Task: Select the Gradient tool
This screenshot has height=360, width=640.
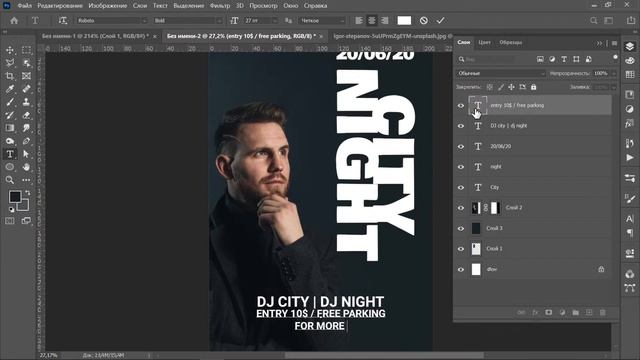Action: pos(10,128)
